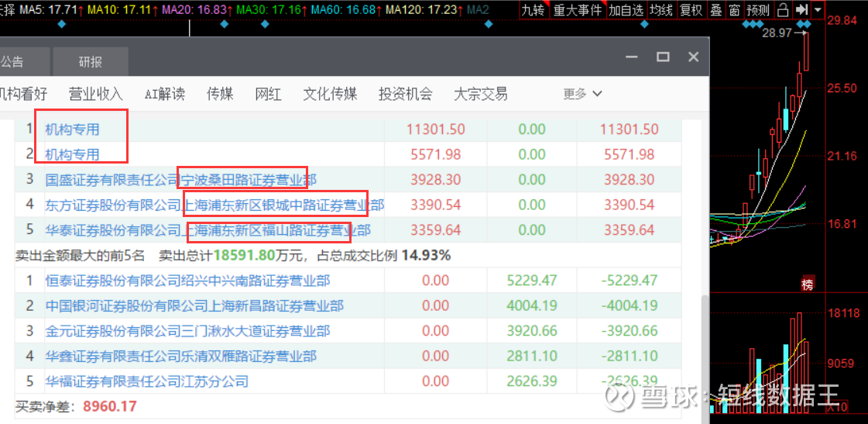Expand the 更多 dropdown
The height and width of the screenshot is (424, 868).
coord(582,94)
